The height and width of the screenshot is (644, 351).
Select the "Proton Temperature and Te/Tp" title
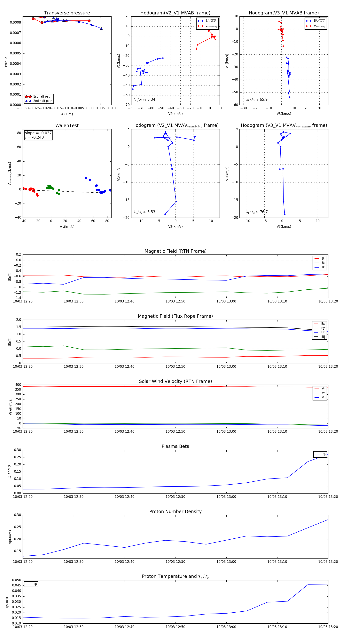(x=175, y=576)
